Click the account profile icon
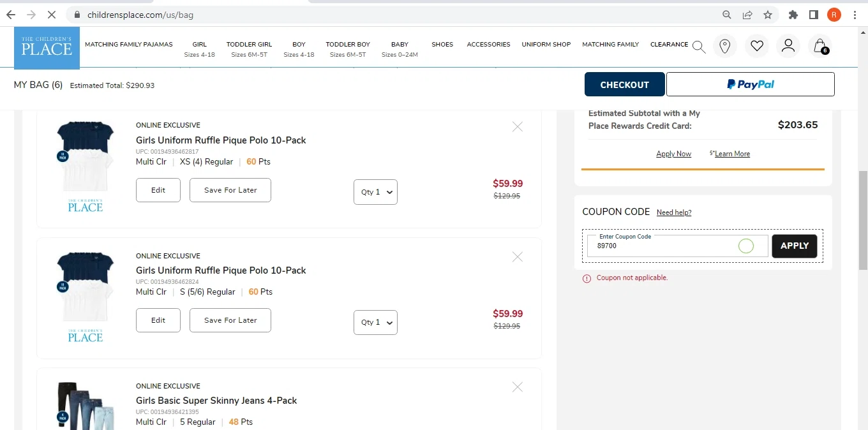This screenshot has height=430, width=868. point(788,46)
